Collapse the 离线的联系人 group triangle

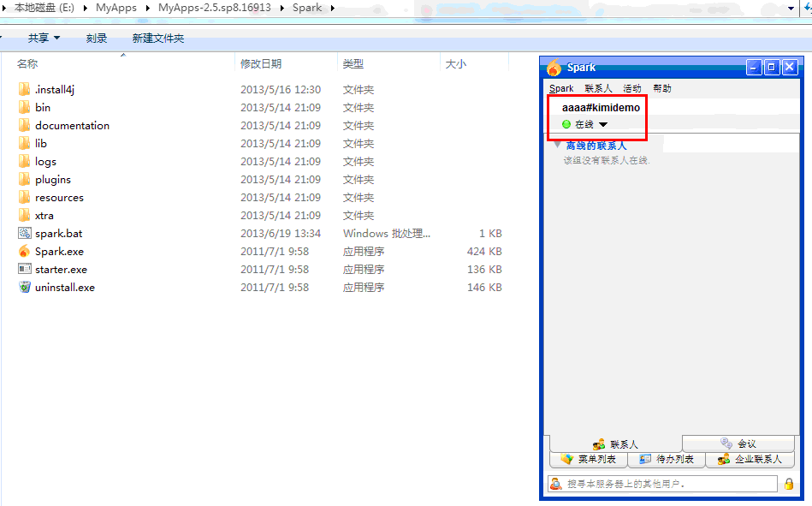pos(557,145)
